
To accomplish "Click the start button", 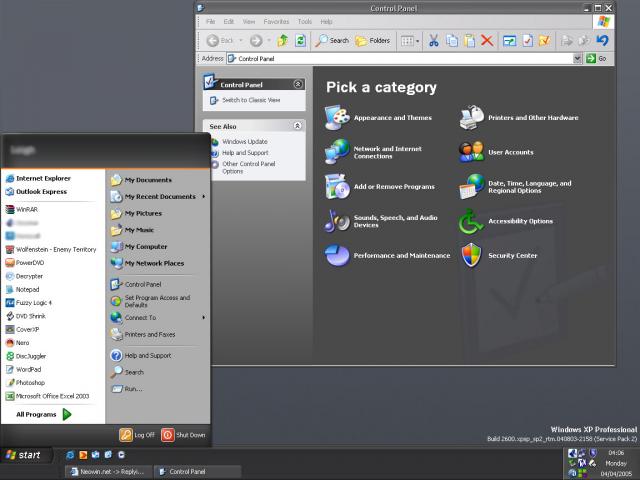I will pyautogui.click(x=24, y=455).
